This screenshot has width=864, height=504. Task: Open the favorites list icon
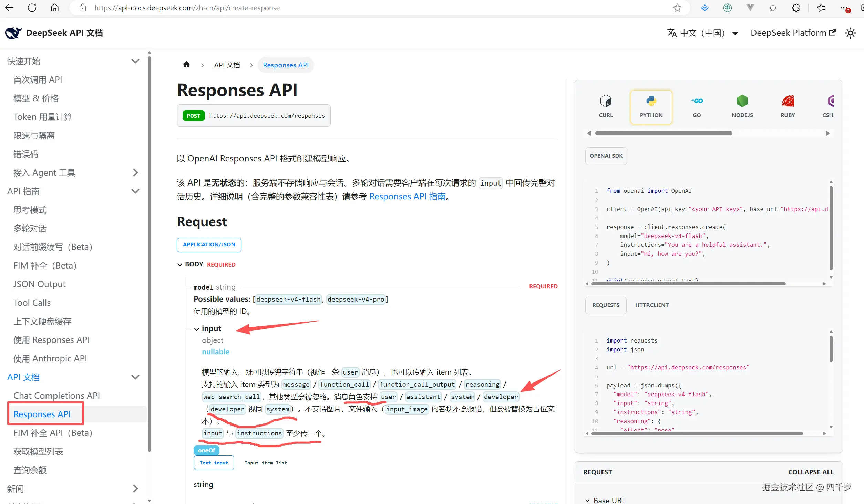(821, 8)
